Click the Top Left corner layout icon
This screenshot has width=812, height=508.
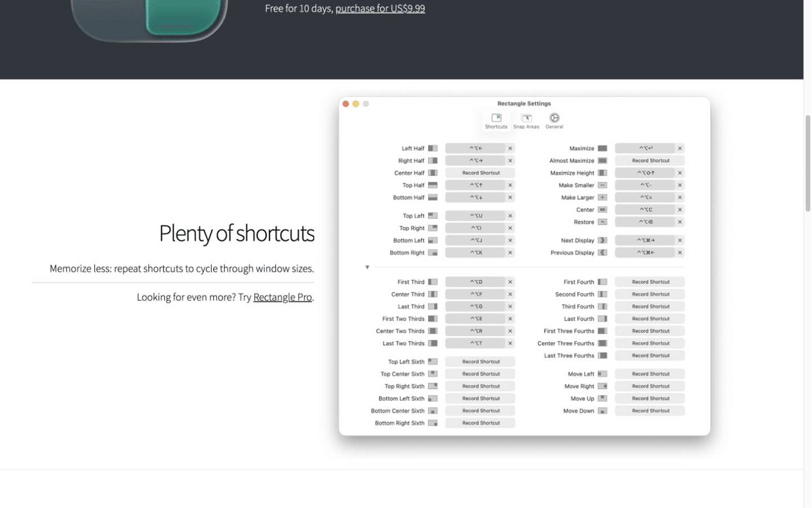tap(433, 216)
